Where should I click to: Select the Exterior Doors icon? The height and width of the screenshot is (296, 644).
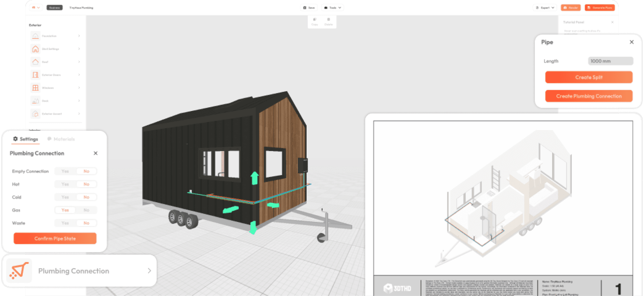coord(35,75)
